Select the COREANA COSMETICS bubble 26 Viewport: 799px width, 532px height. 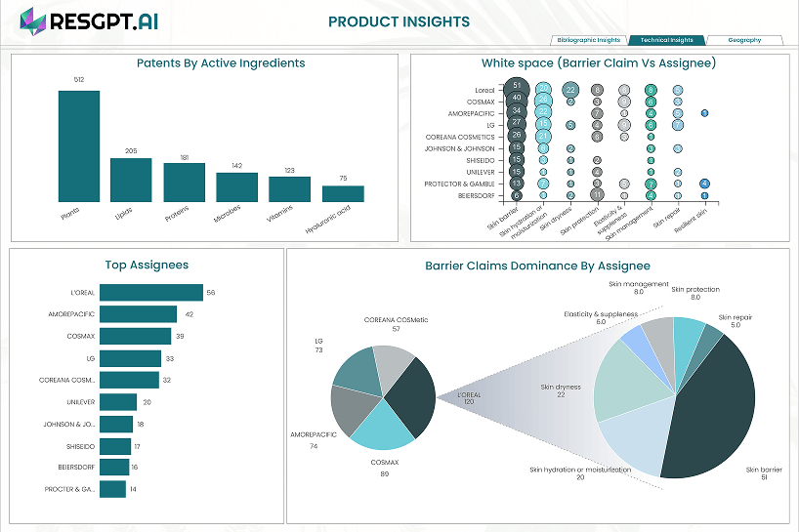coord(517,136)
